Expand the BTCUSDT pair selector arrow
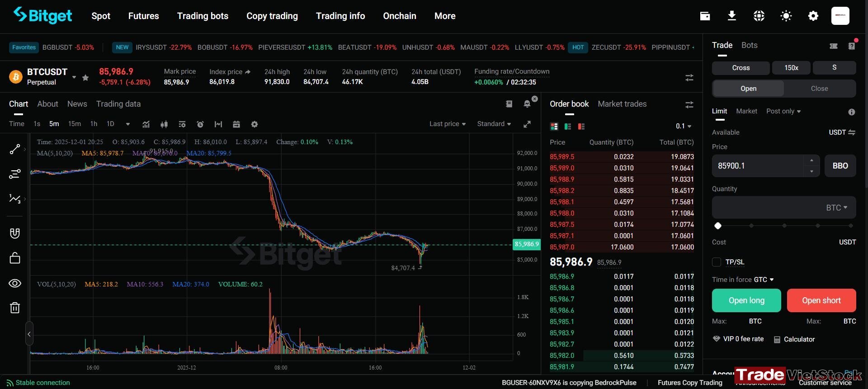Screen dimensions: 868x389 (74, 77)
